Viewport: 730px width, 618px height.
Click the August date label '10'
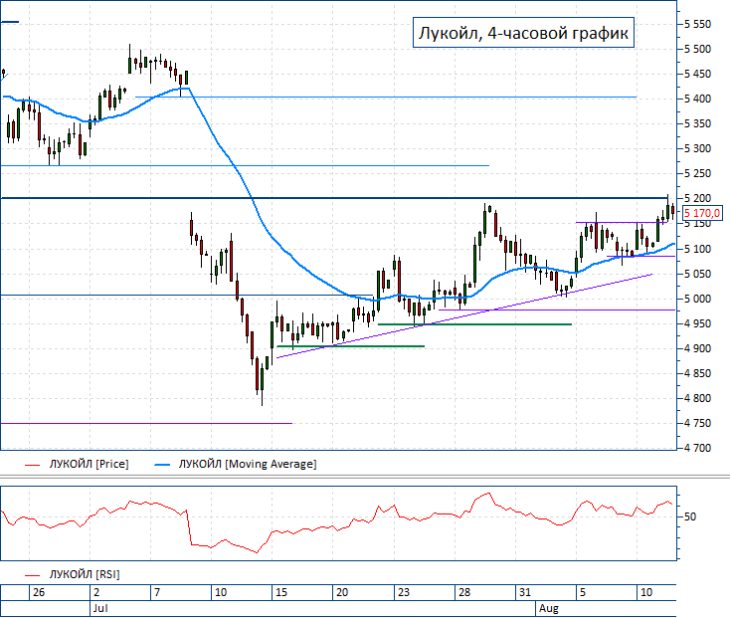[x=646, y=593]
